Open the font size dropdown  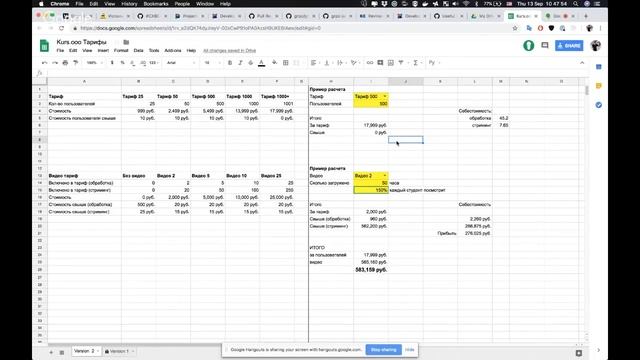[212, 63]
